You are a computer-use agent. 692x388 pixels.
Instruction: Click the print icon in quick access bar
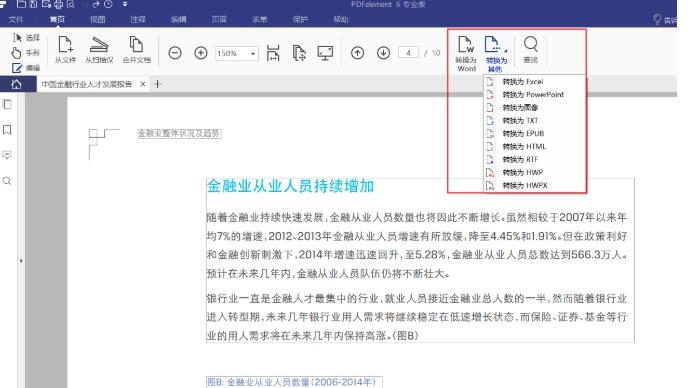[58, 4]
